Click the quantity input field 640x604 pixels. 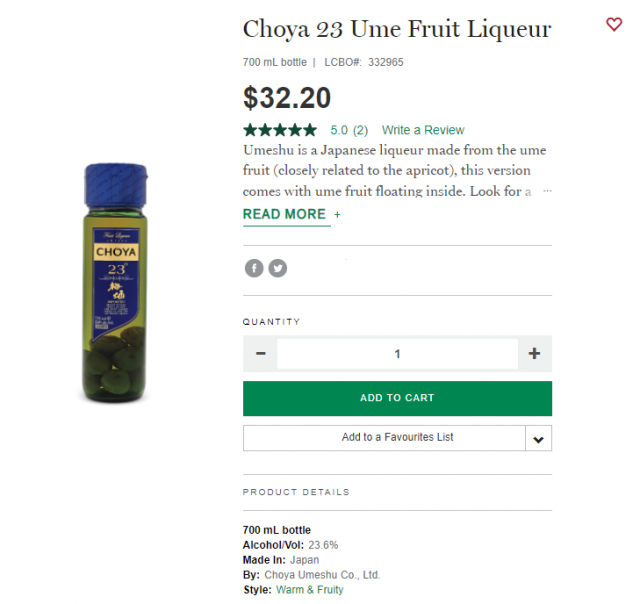pyautogui.click(x=397, y=354)
